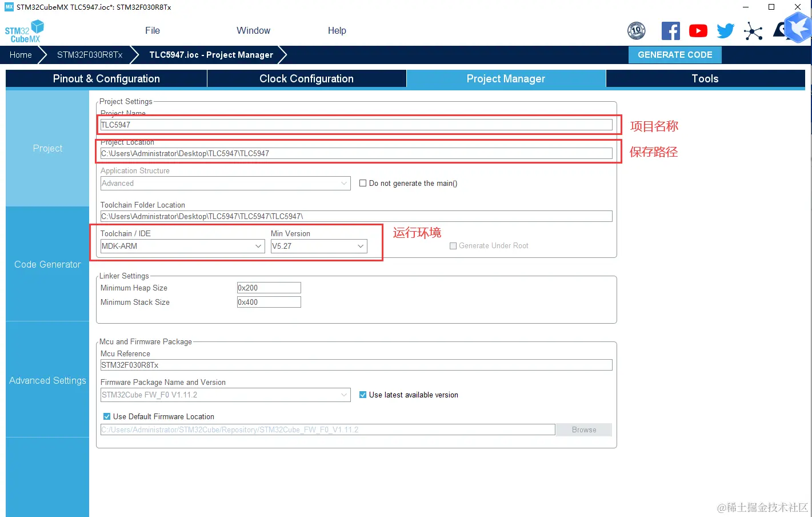
Task: Click the Mcu Reference field
Action: click(x=357, y=365)
